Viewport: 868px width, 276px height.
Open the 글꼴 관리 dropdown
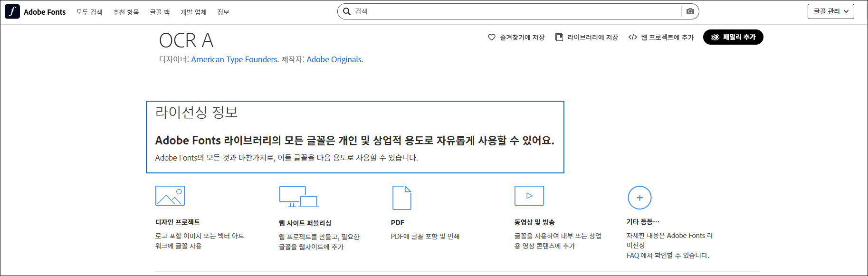coord(831,11)
